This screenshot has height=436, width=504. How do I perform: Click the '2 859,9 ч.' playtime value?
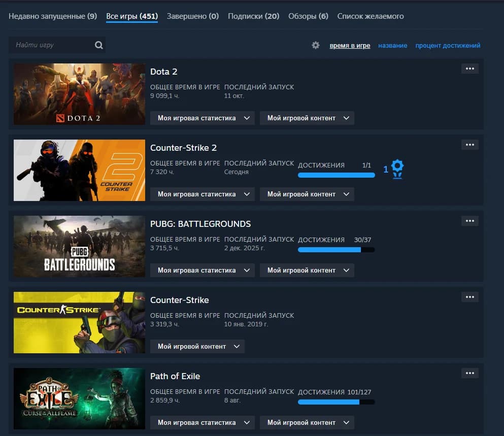point(164,400)
